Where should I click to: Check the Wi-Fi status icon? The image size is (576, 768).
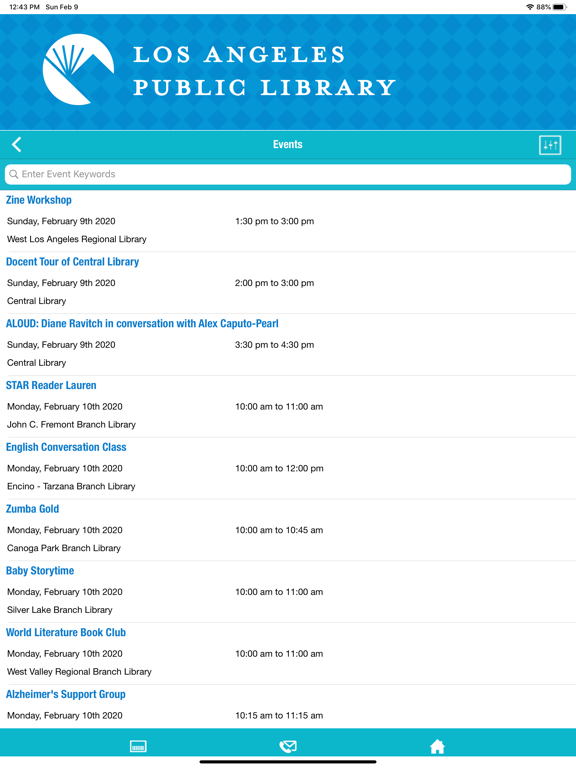[529, 7]
